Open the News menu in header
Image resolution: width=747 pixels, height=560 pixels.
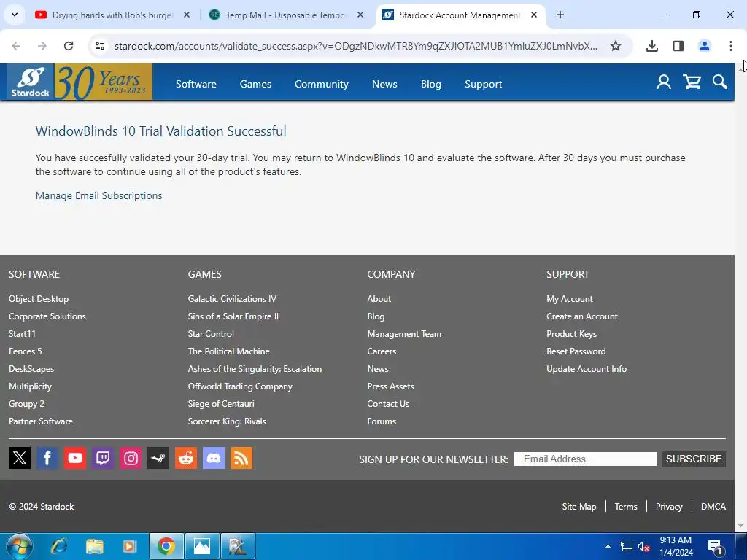(x=384, y=84)
